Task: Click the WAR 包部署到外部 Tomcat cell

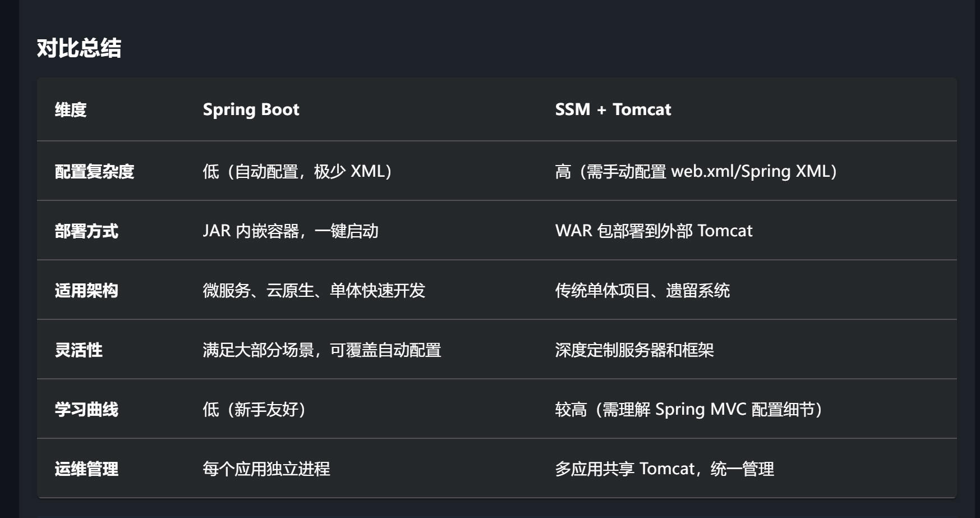Action: [654, 231]
